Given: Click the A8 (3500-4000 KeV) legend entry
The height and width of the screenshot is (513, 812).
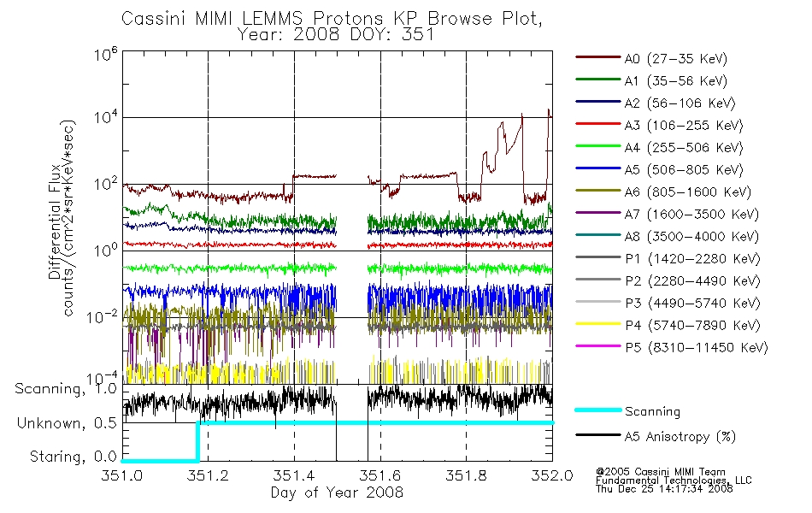Looking at the screenshot, I should (667, 237).
